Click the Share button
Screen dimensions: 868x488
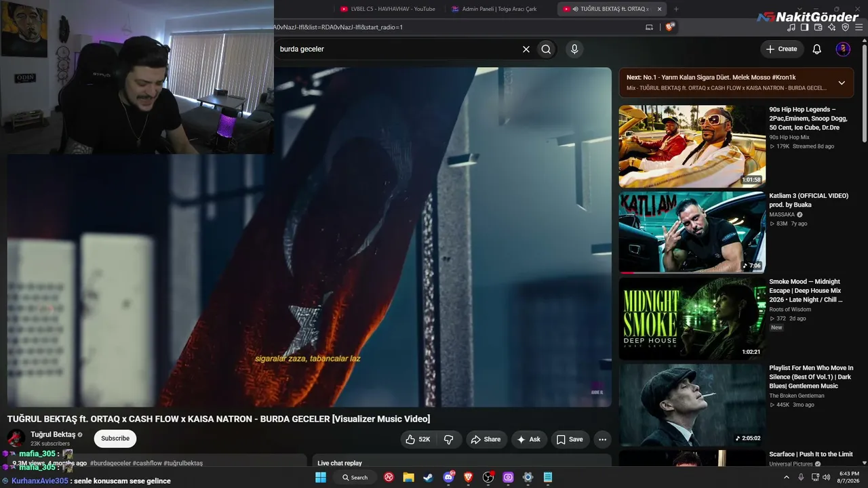(x=486, y=439)
